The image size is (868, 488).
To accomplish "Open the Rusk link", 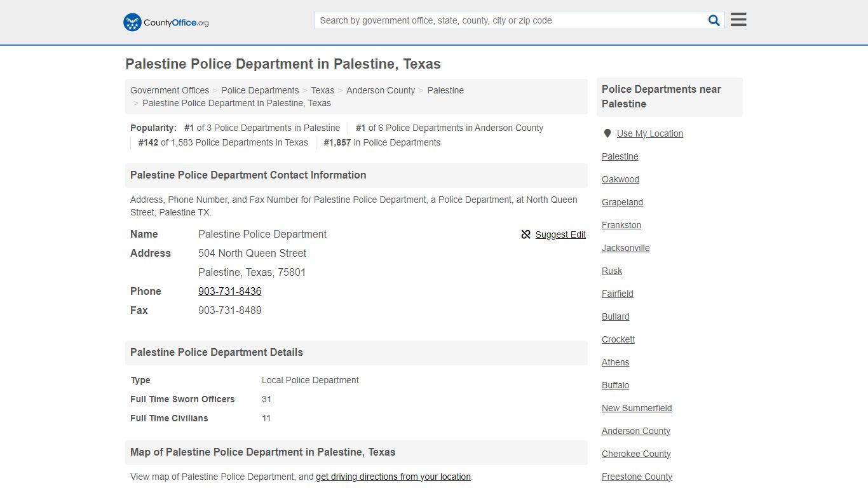I will 612,271.
